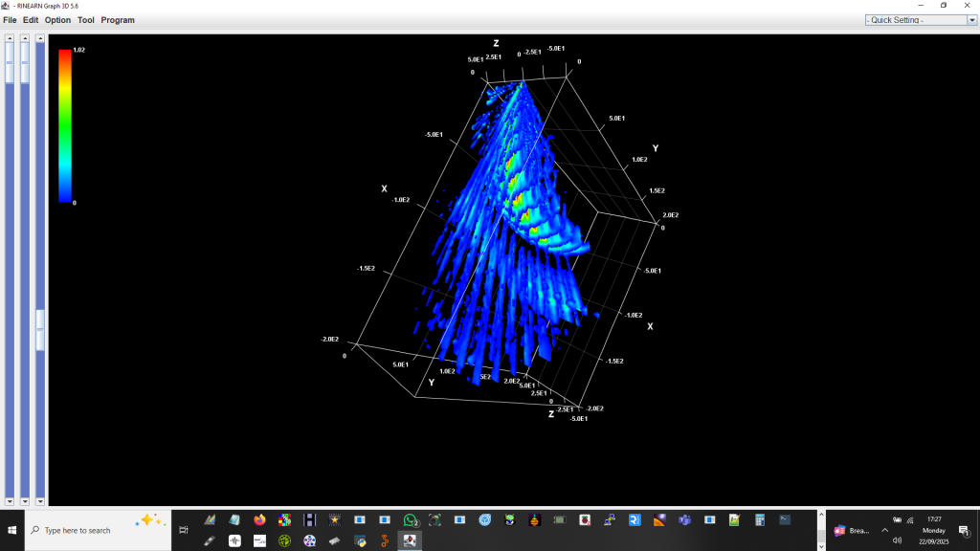Expand the Quick Setting dropdown
Image resolution: width=980 pixels, height=551 pixels.
click(x=915, y=20)
